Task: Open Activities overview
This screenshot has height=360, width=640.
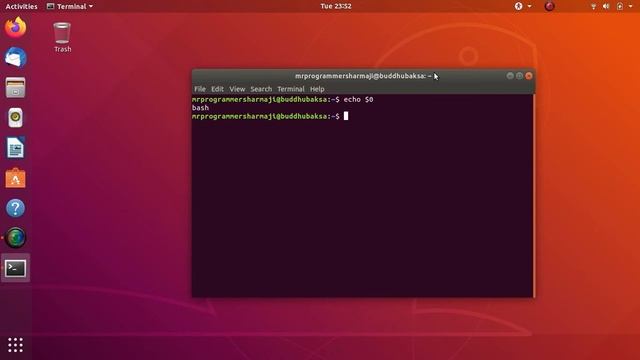Action: pyautogui.click(x=21, y=6)
